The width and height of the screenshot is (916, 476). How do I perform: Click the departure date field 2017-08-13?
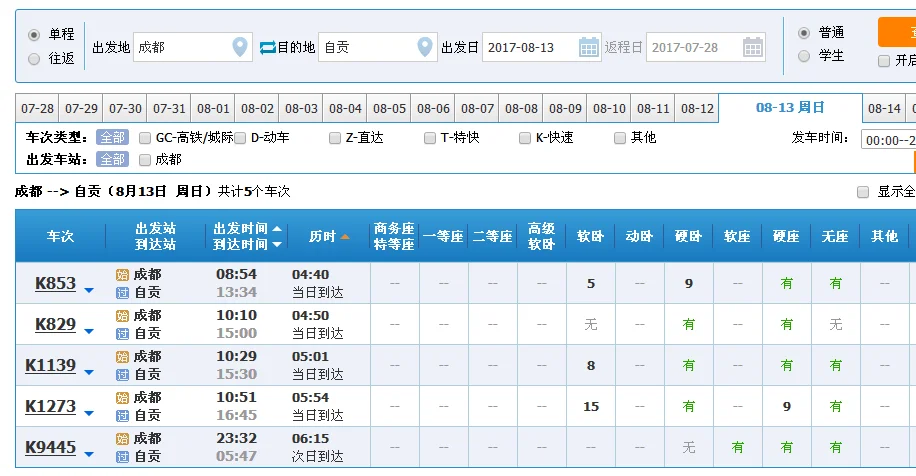point(541,47)
